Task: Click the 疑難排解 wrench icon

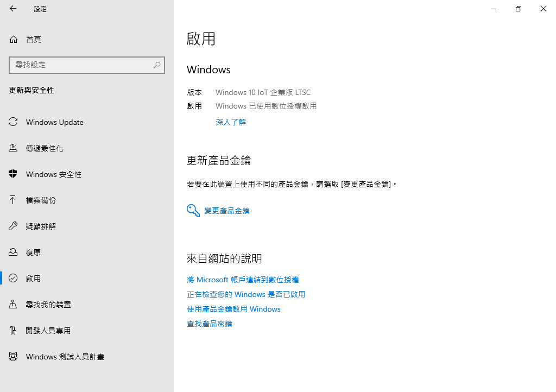Action: pos(13,226)
